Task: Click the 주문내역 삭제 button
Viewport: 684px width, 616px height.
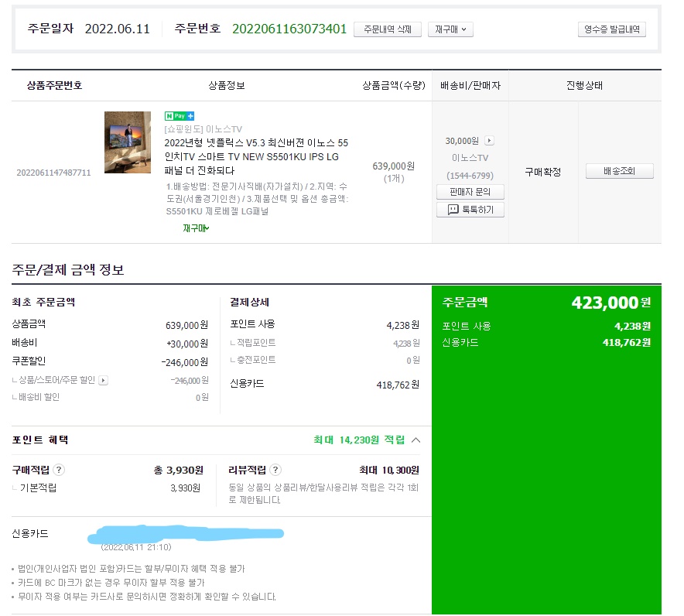Action: pyautogui.click(x=388, y=29)
